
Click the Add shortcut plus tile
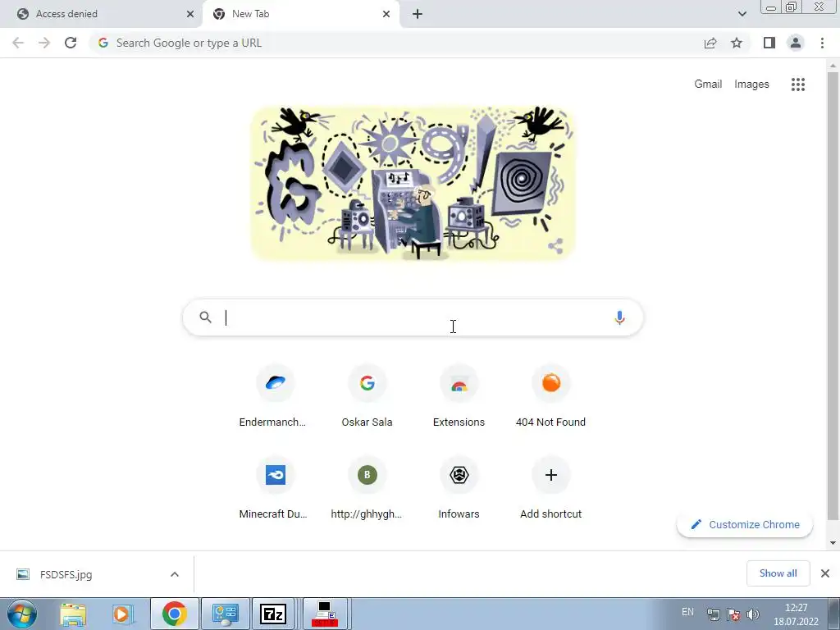coord(550,488)
